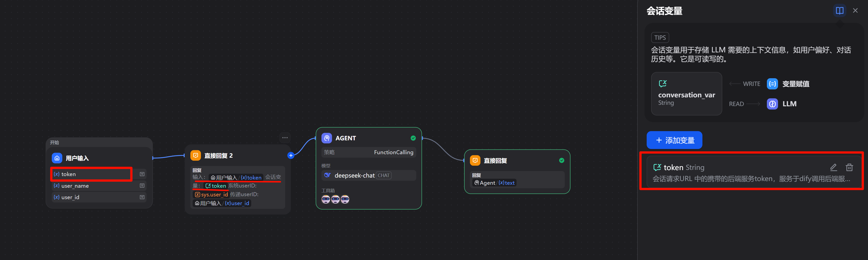Screen dimensions: 868x260
Task: Close the conversation variables panel
Action: (855, 10)
